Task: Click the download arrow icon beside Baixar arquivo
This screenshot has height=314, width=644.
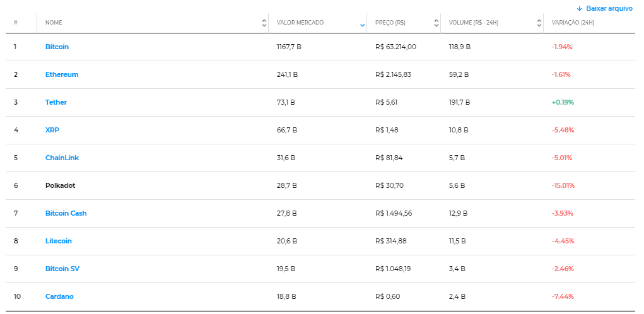Action: point(580,9)
